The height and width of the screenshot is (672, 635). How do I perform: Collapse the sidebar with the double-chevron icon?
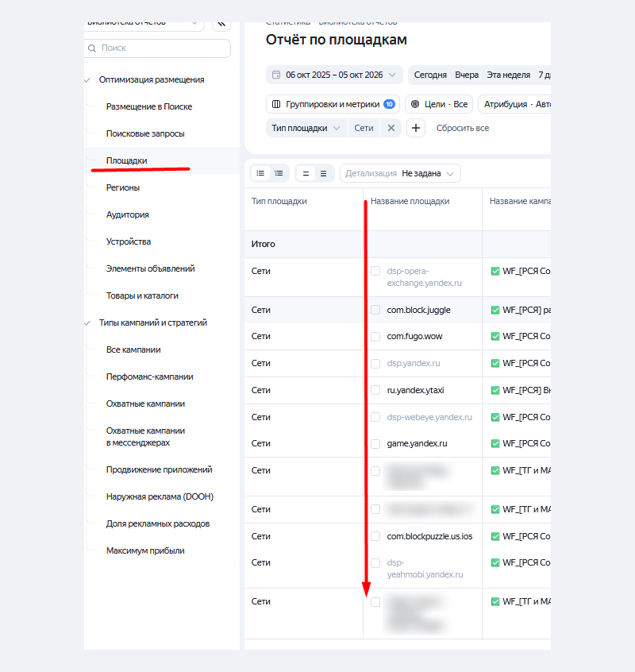[x=221, y=25]
